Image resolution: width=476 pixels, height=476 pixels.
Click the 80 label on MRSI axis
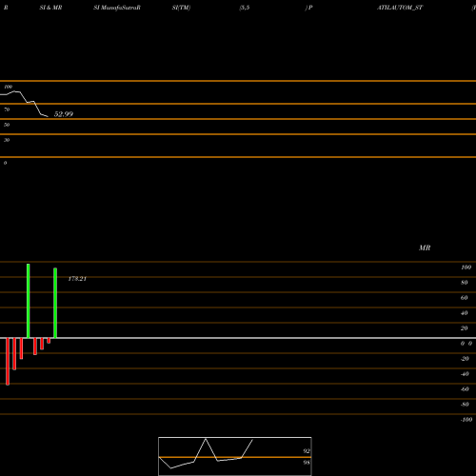(465, 283)
